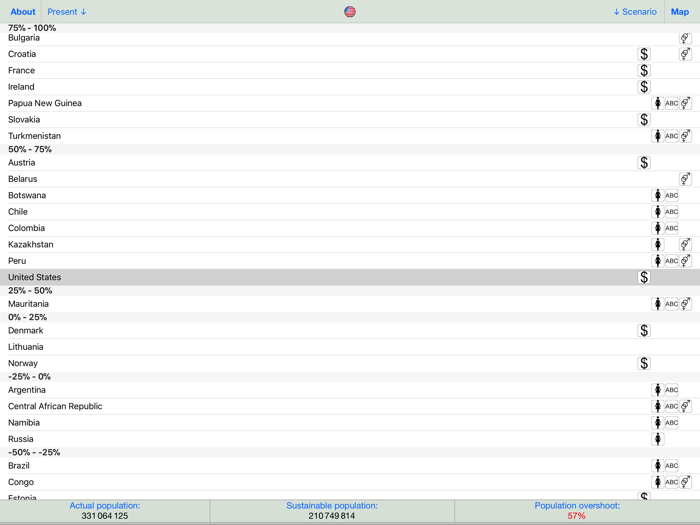Click the ABC icon in the Chile row
This screenshot has width=700, height=525.
click(x=671, y=212)
